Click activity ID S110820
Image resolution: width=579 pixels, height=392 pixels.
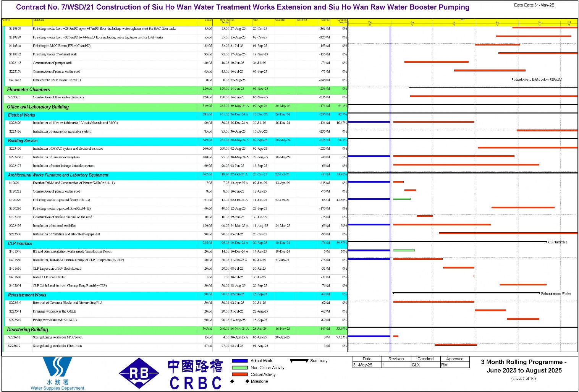click(x=15, y=37)
